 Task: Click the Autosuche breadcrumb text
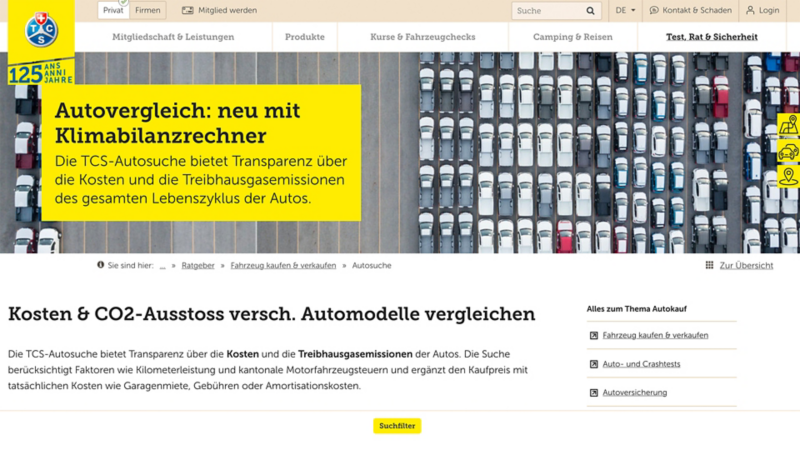click(x=371, y=265)
